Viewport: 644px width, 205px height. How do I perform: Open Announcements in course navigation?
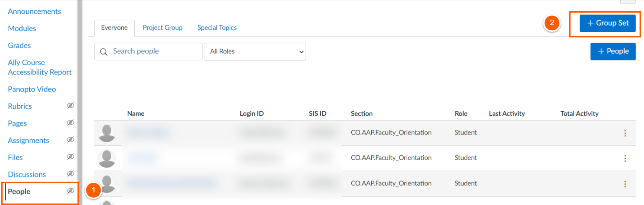coord(34,11)
